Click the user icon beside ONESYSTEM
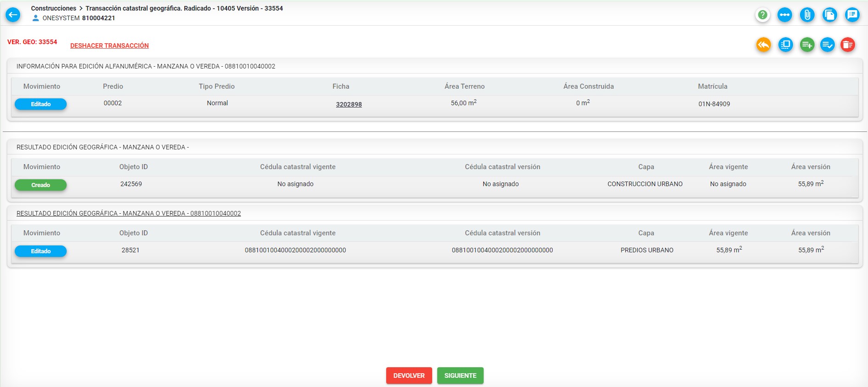868x387 pixels. [x=35, y=18]
